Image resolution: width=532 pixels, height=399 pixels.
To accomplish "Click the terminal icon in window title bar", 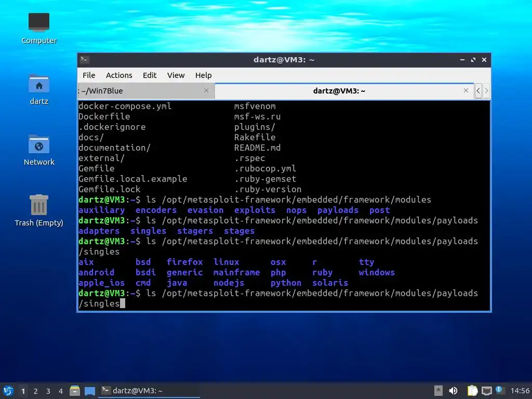I will (x=85, y=60).
